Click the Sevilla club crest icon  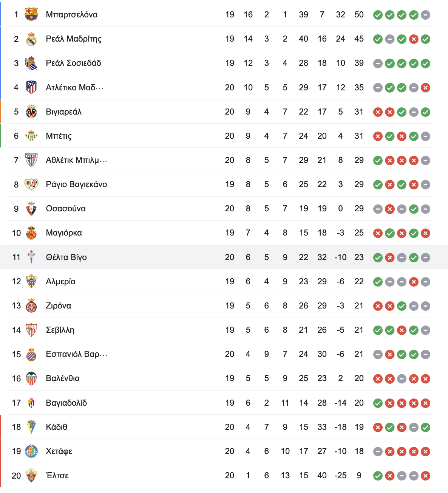tap(31, 330)
